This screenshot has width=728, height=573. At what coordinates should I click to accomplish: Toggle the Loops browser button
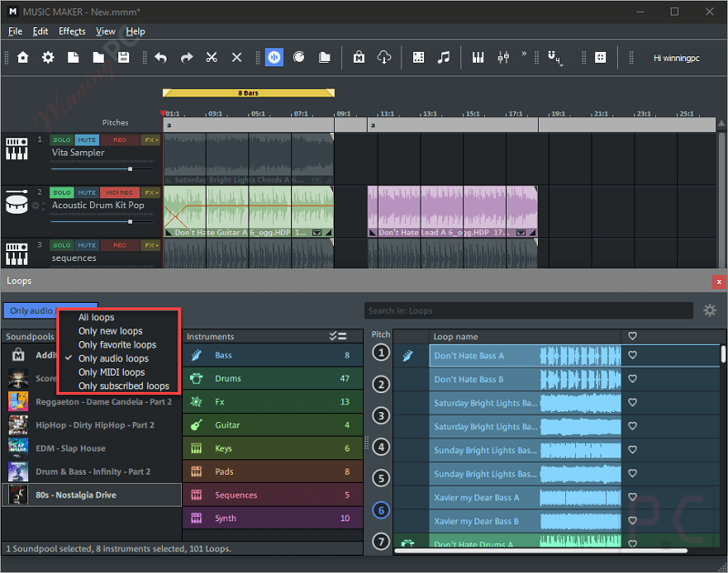(275, 57)
